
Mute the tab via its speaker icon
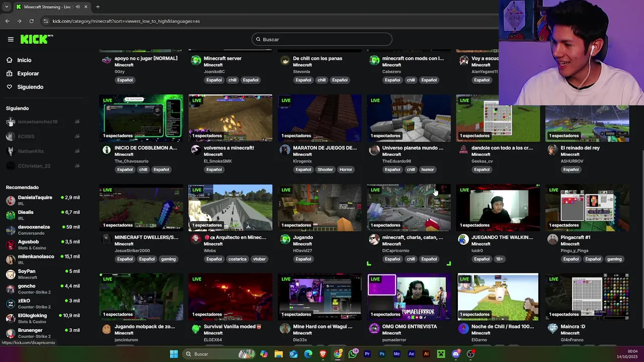pos(77,7)
